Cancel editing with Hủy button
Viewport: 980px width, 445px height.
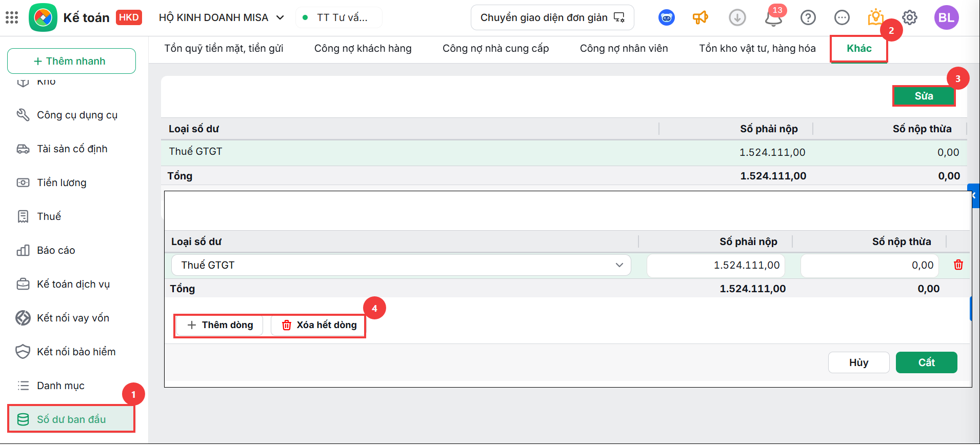[x=859, y=362]
